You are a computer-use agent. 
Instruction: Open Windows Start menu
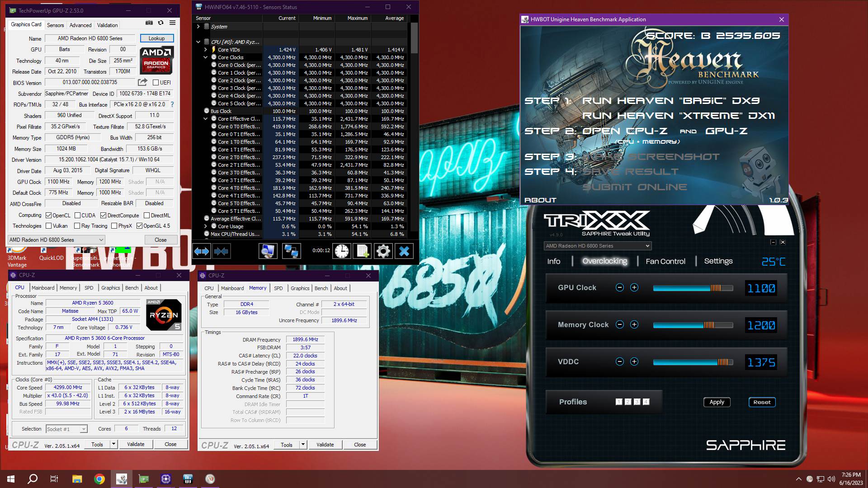tap(11, 479)
